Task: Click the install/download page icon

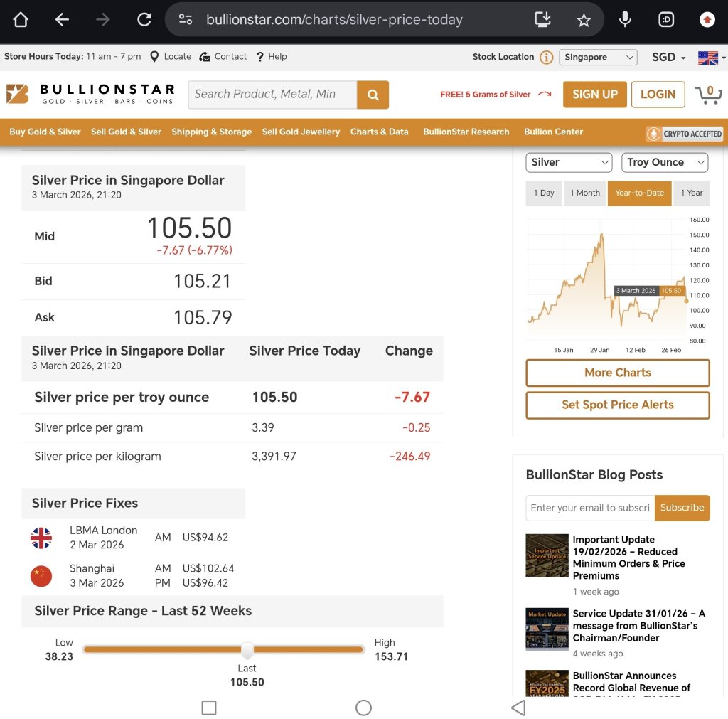Action: point(542,19)
